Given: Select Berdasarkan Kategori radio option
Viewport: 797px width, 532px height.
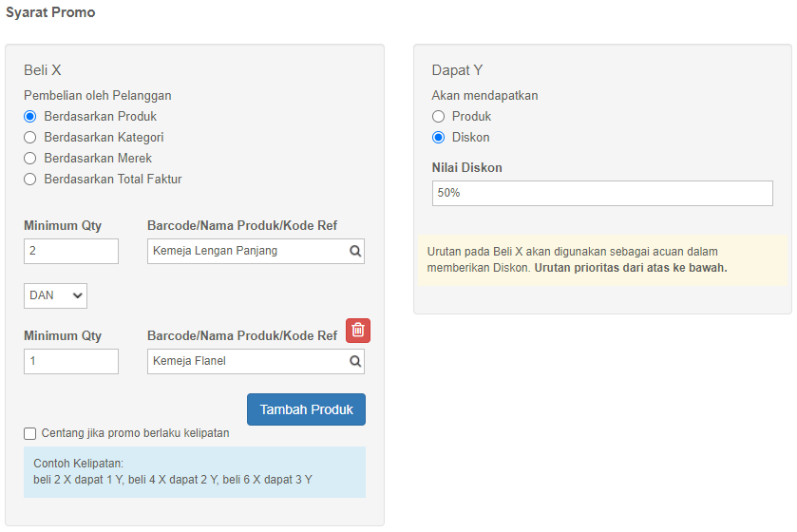Looking at the screenshot, I should [x=30, y=137].
